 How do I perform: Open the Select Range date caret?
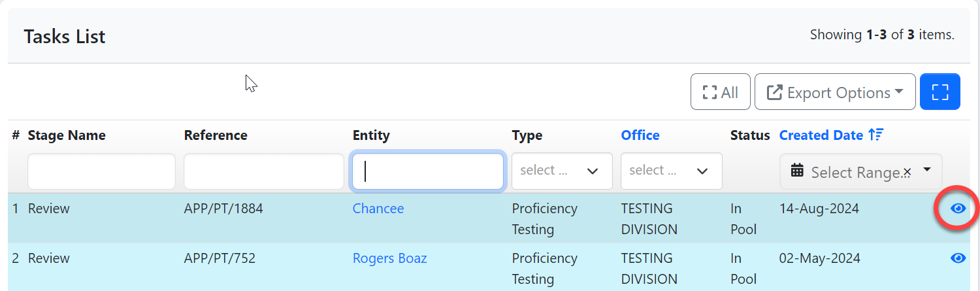tap(926, 170)
